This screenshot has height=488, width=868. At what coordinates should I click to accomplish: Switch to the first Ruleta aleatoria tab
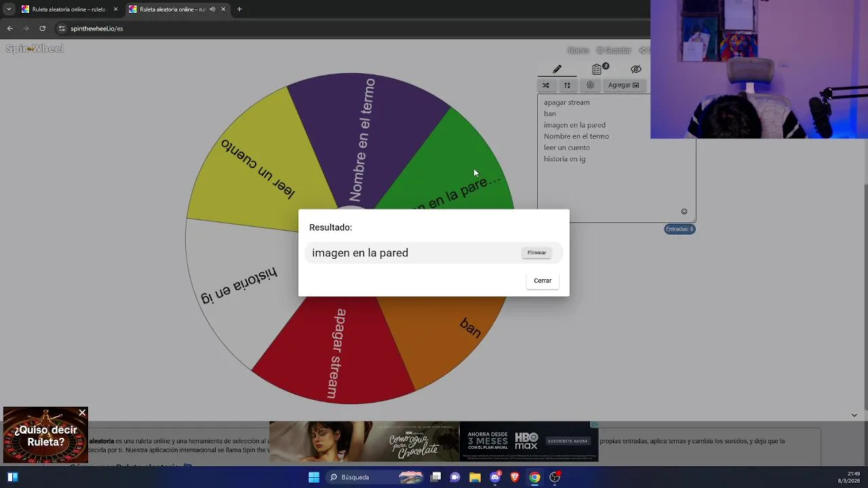(68, 9)
